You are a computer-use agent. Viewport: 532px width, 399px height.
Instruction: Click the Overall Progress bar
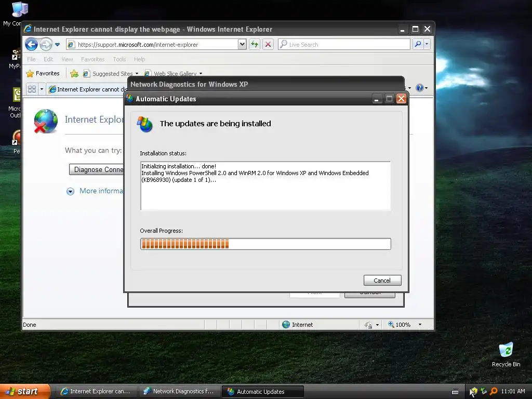(265, 244)
